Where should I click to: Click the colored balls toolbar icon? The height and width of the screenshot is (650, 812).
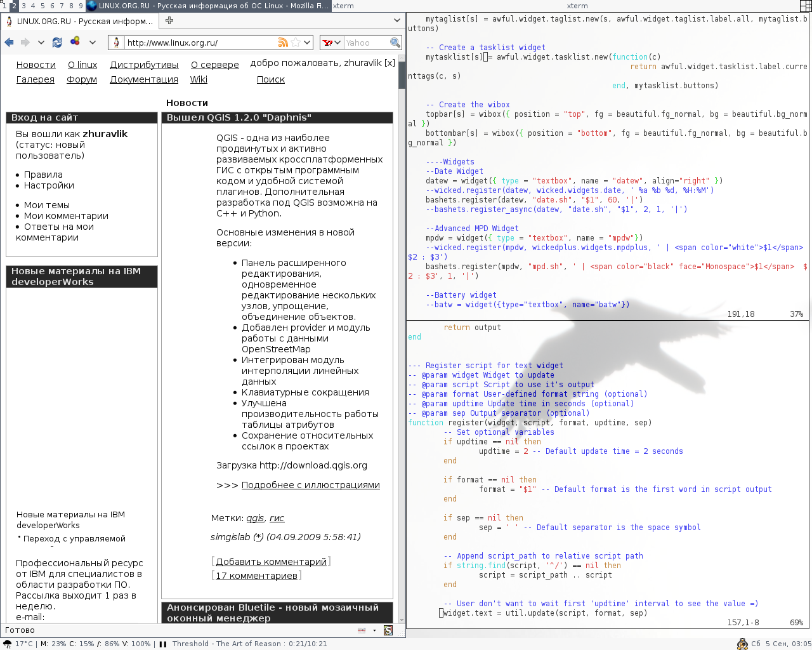(75, 41)
